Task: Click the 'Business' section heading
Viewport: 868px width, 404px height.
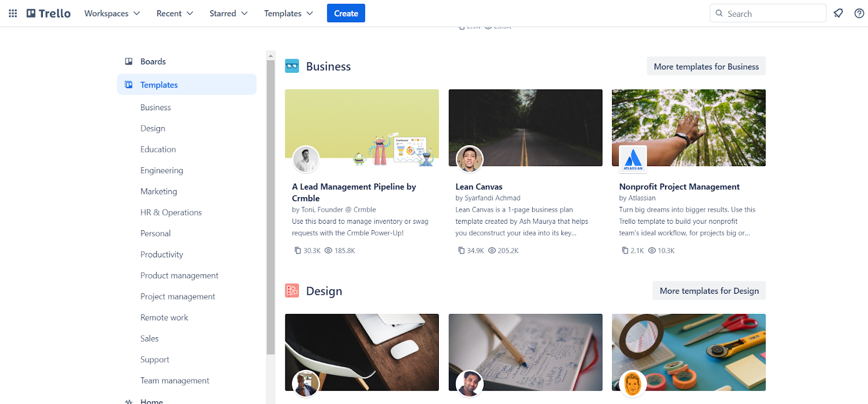Action: (x=328, y=66)
